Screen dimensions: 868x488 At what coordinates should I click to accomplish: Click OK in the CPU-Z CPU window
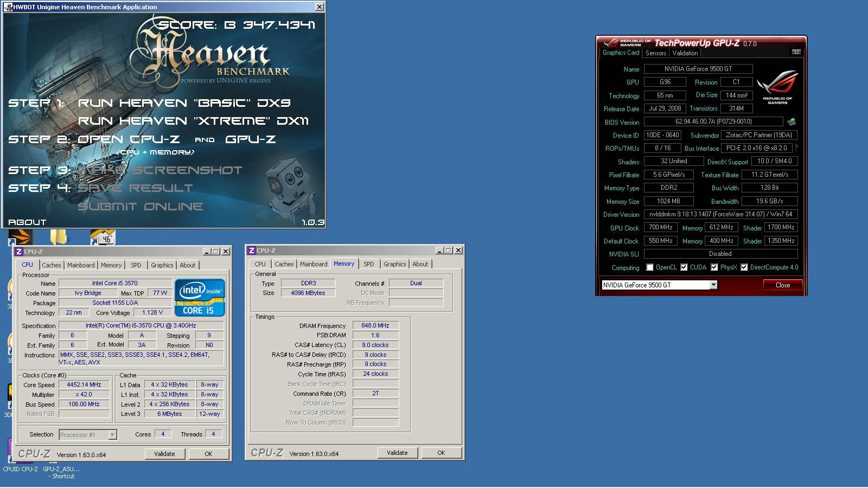click(x=208, y=454)
